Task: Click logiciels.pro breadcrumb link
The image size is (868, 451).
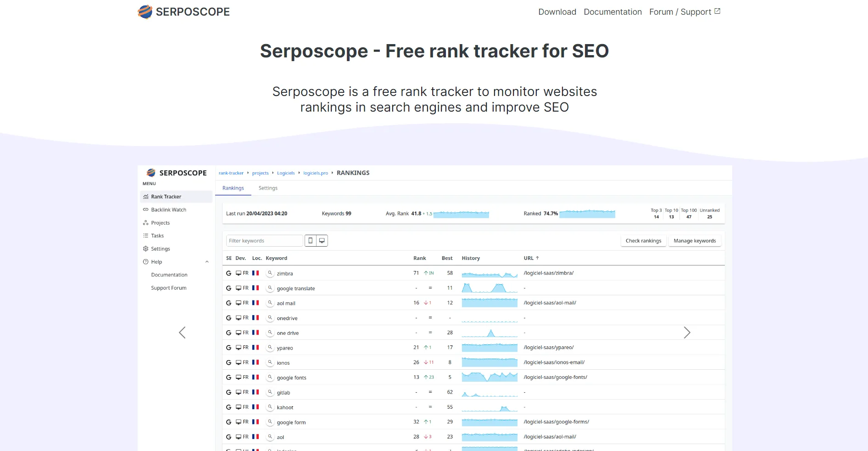Action: (x=316, y=173)
